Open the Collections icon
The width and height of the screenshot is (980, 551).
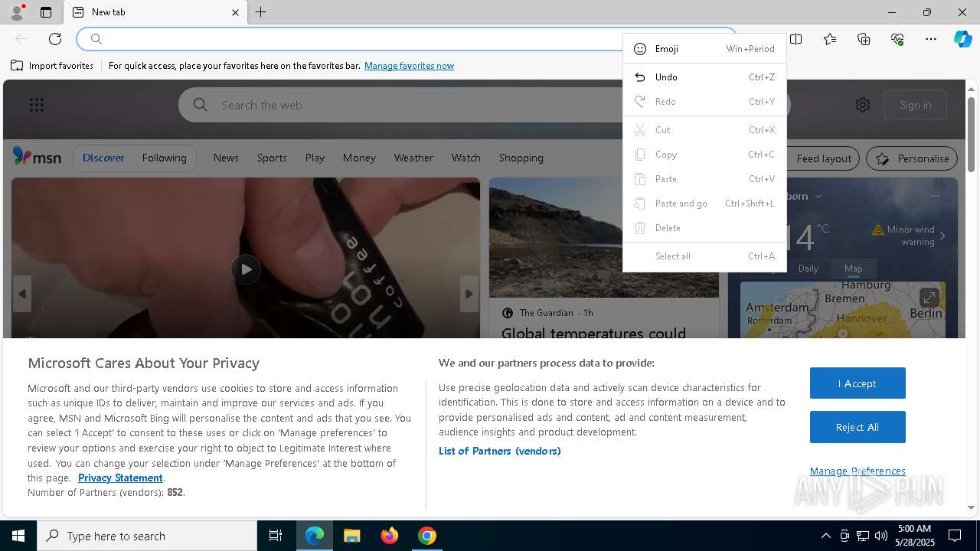tap(864, 39)
